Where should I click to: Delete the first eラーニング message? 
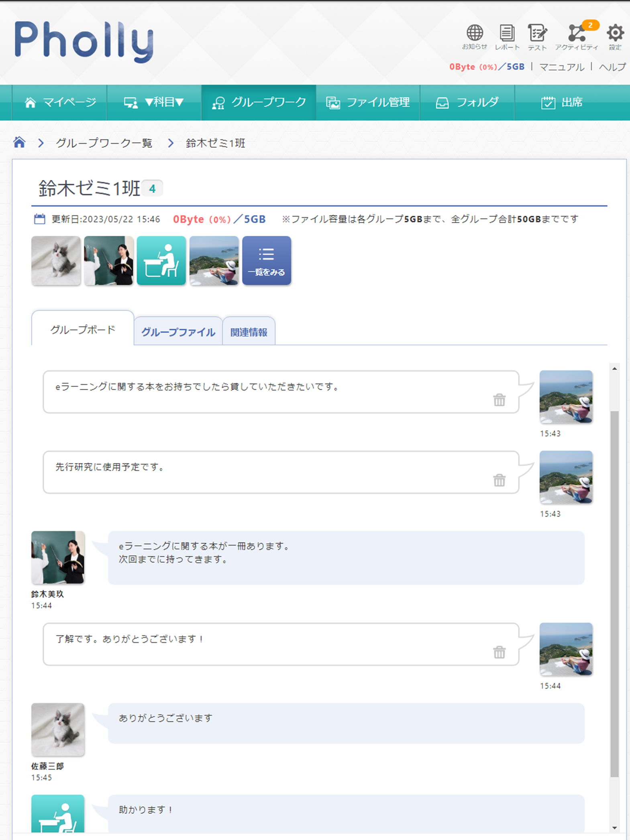(x=499, y=400)
